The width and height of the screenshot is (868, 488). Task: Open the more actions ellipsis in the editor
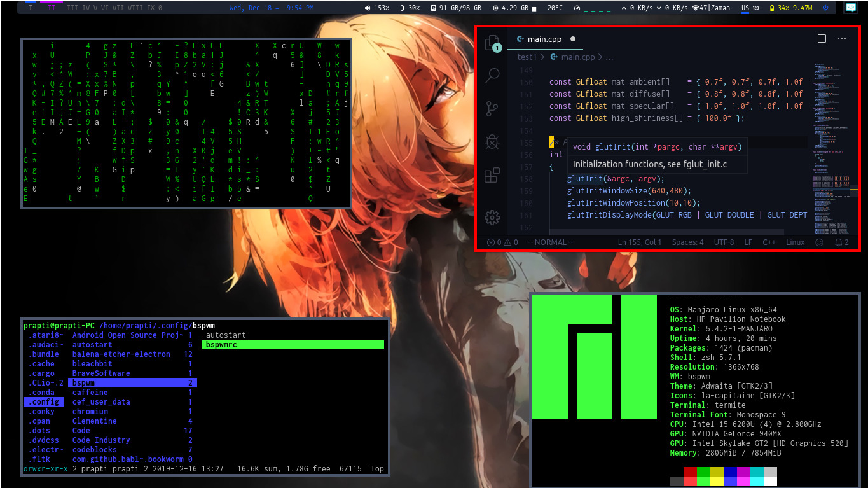pos(842,39)
